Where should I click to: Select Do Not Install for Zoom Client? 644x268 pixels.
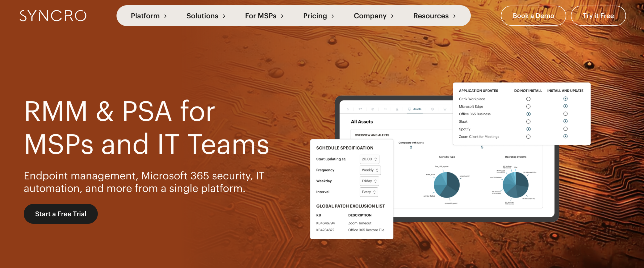click(x=528, y=137)
